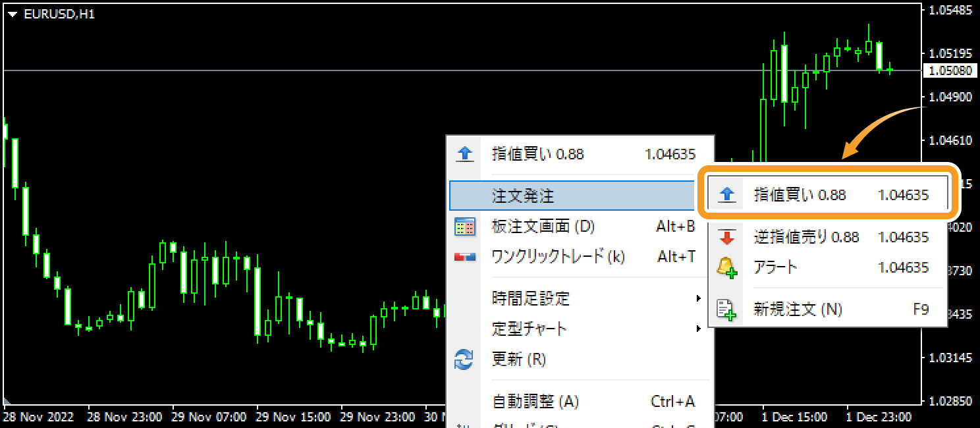Select 指値買い 0.88 in the submenu

[828, 195]
